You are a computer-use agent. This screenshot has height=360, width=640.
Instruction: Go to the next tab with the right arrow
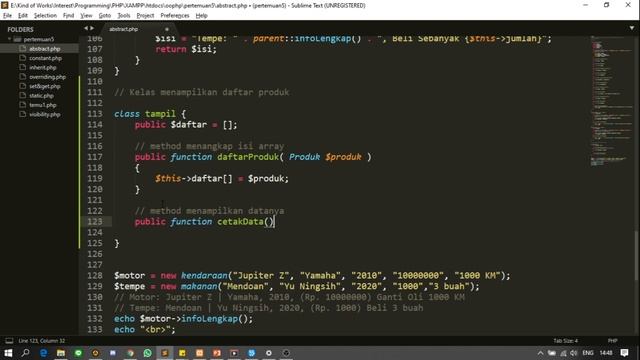tap(92, 28)
